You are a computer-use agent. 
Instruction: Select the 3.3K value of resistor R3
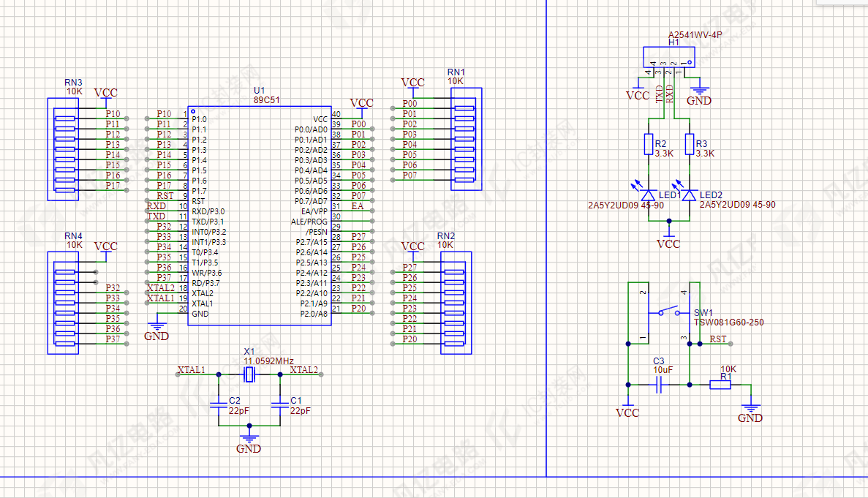pos(705,154)
